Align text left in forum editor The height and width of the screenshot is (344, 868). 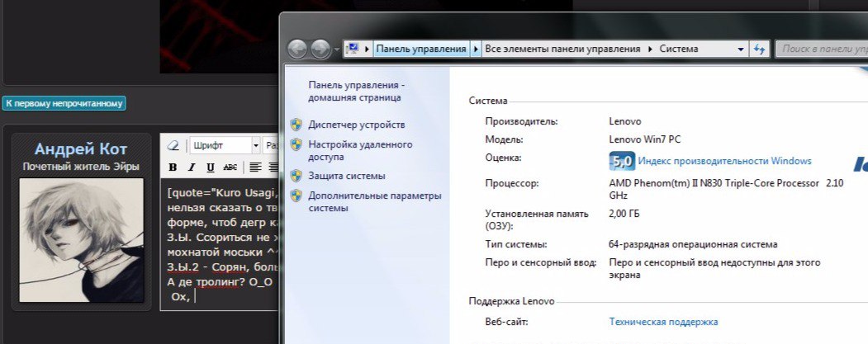point(254,167)
